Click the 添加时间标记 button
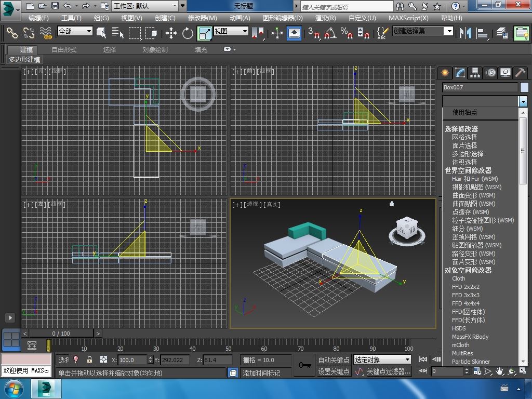 point(261,373)
